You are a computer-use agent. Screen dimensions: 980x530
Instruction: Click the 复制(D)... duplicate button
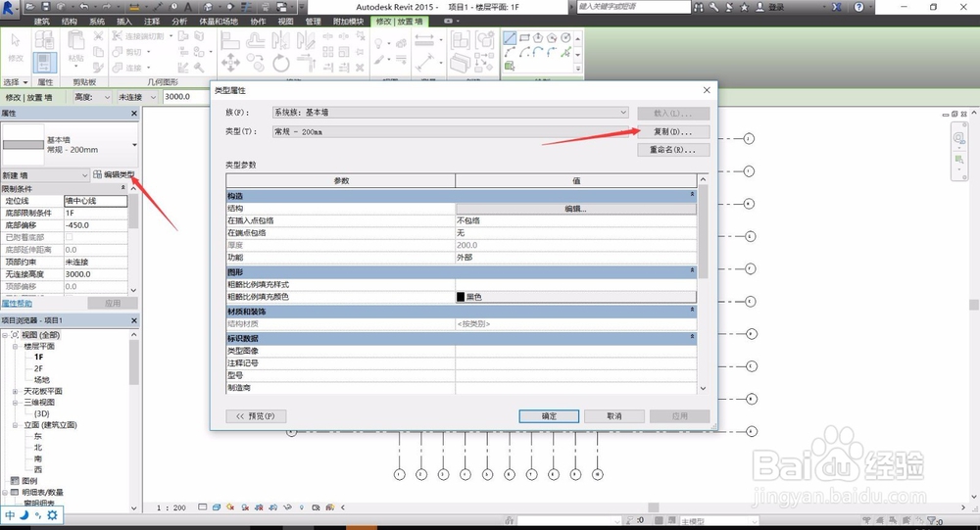pos(673,132)
